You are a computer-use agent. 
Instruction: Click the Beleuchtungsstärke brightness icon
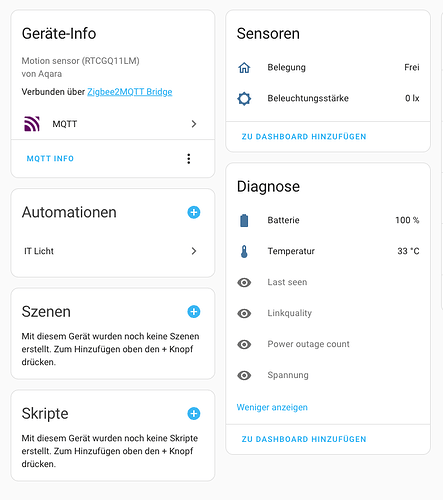tap(244, 99)
